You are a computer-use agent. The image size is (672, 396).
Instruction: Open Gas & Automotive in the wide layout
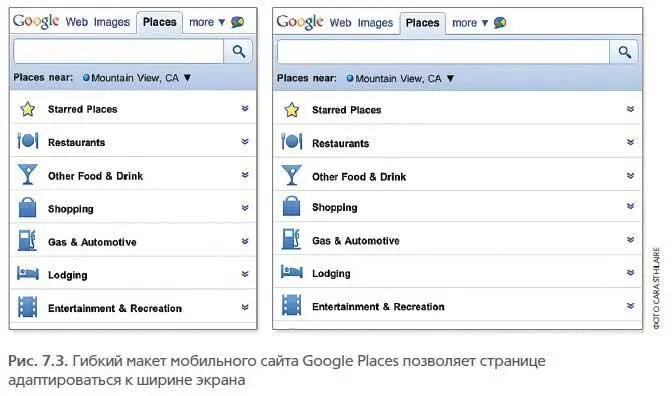(x=457, y=240)
